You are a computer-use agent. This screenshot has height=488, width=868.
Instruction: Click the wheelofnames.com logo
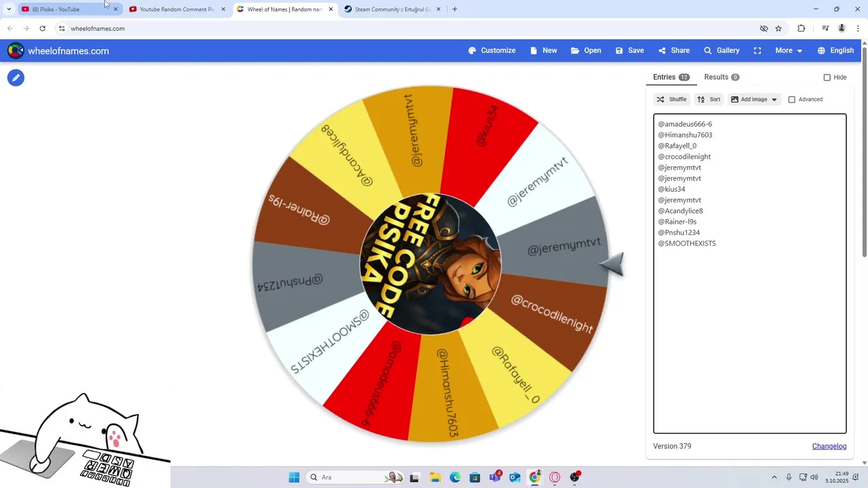pos(58,51)
